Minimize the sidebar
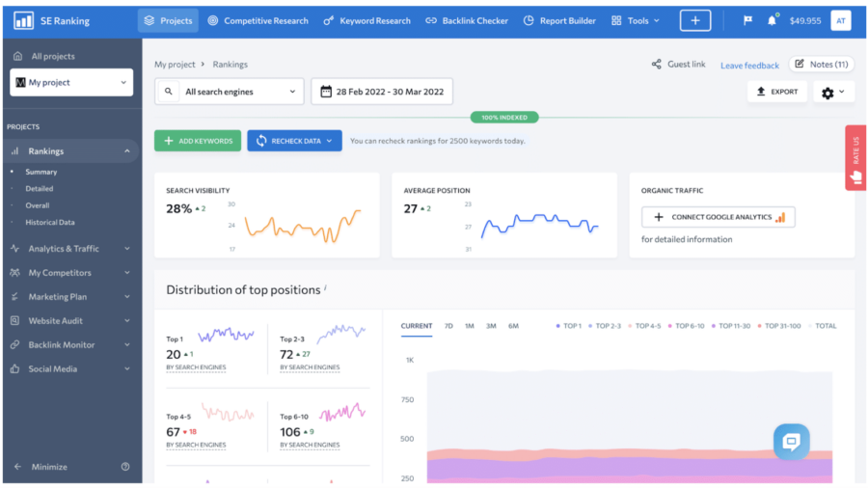The width and height of the screenshot is (868, 488). tap(41, 467)
